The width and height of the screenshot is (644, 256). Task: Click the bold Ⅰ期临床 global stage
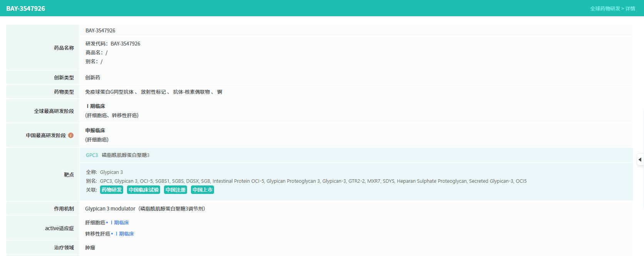coord(95,106)
